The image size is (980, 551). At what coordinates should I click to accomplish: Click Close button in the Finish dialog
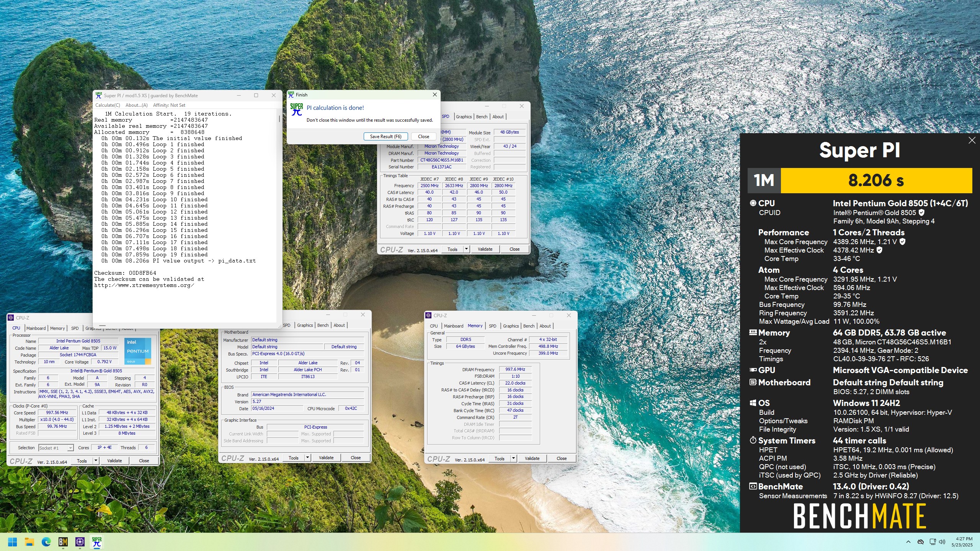click(423, 137)
